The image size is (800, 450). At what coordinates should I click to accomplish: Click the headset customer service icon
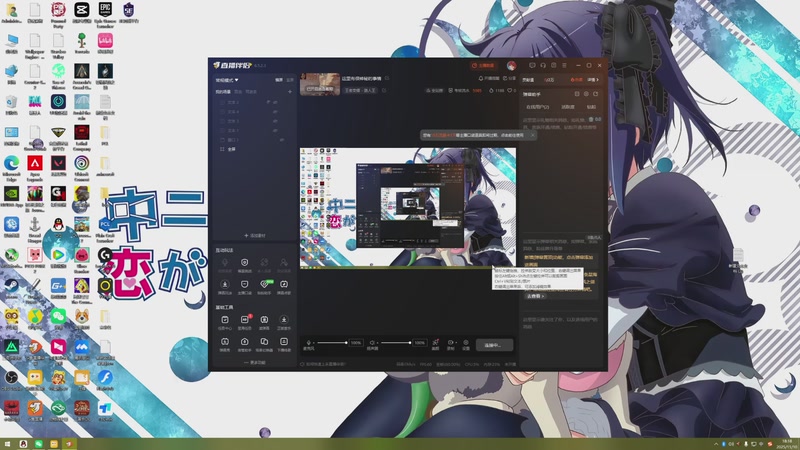543,65
